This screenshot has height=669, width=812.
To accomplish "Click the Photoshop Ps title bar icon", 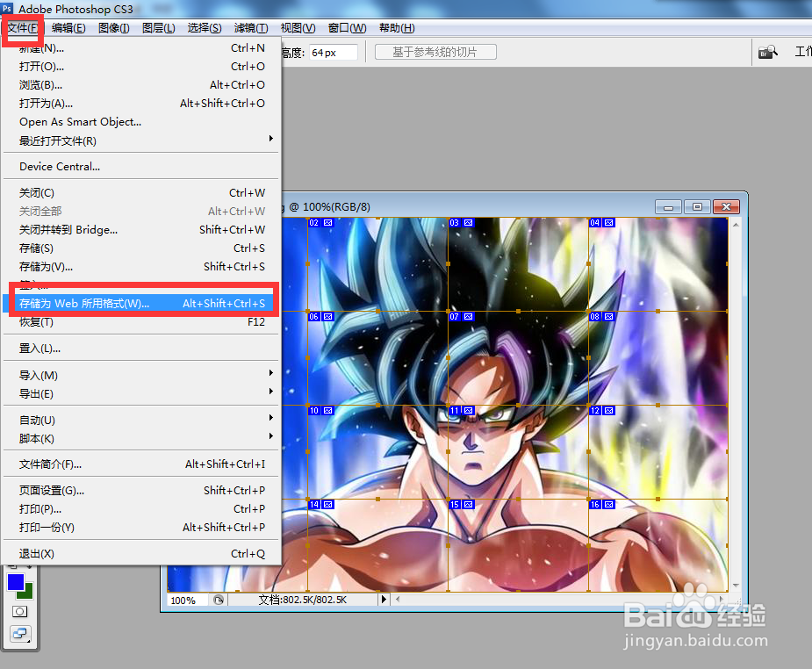I will (7, 8).
